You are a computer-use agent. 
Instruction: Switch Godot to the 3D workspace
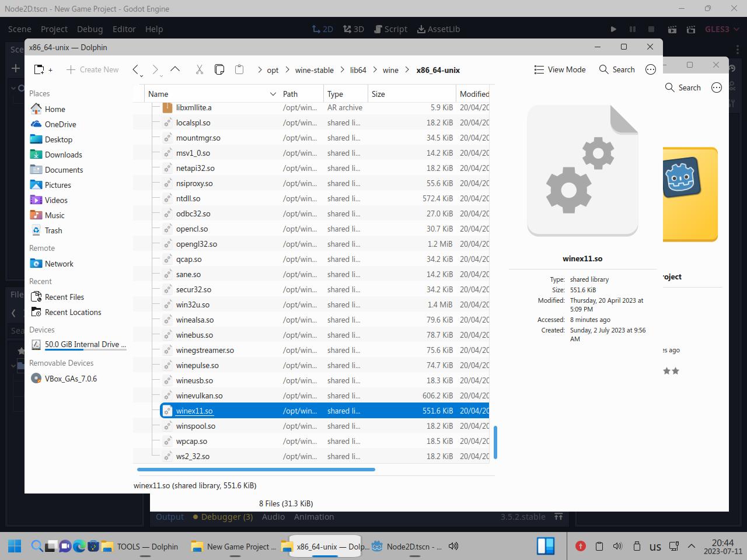(x=354, y=29)
